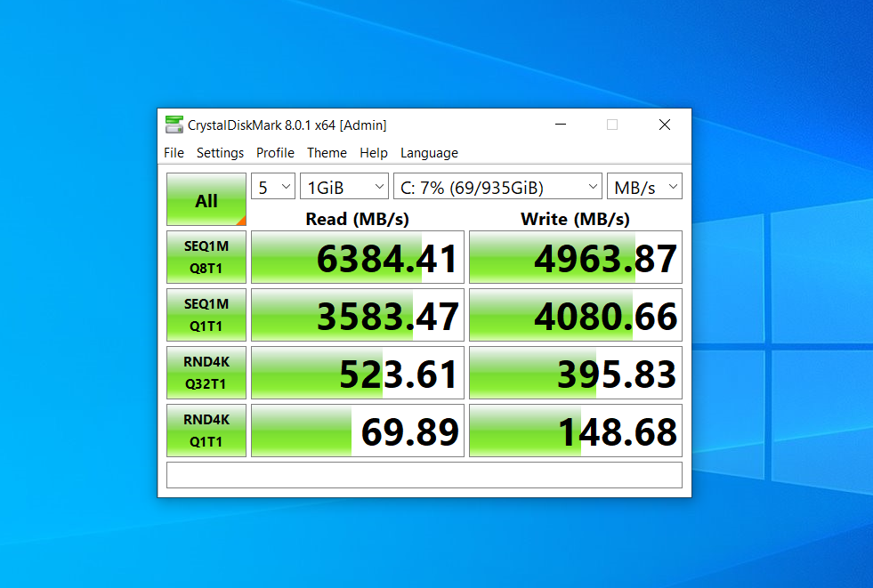Open the test count dropdown showing 5
Image resolution: width=873 pixels, height=588 pixels.
pyautogui.click(x=273, y=187)
